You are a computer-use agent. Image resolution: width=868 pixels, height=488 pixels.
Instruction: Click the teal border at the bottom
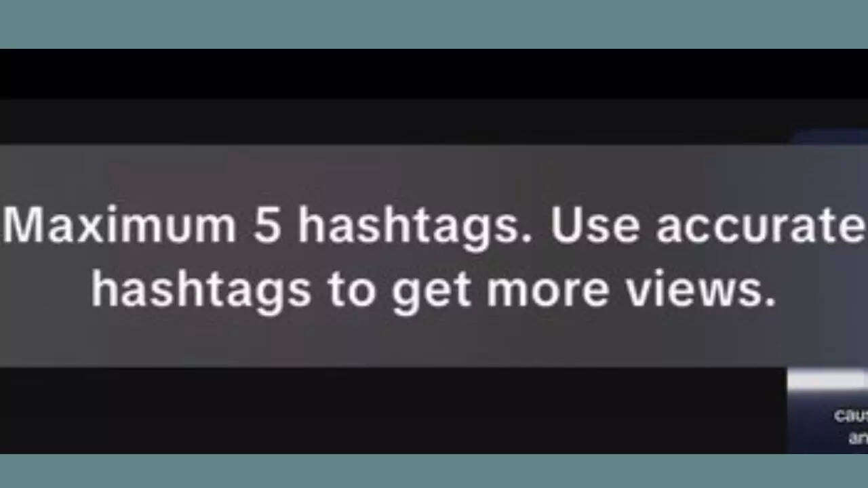tap(434, 471)
